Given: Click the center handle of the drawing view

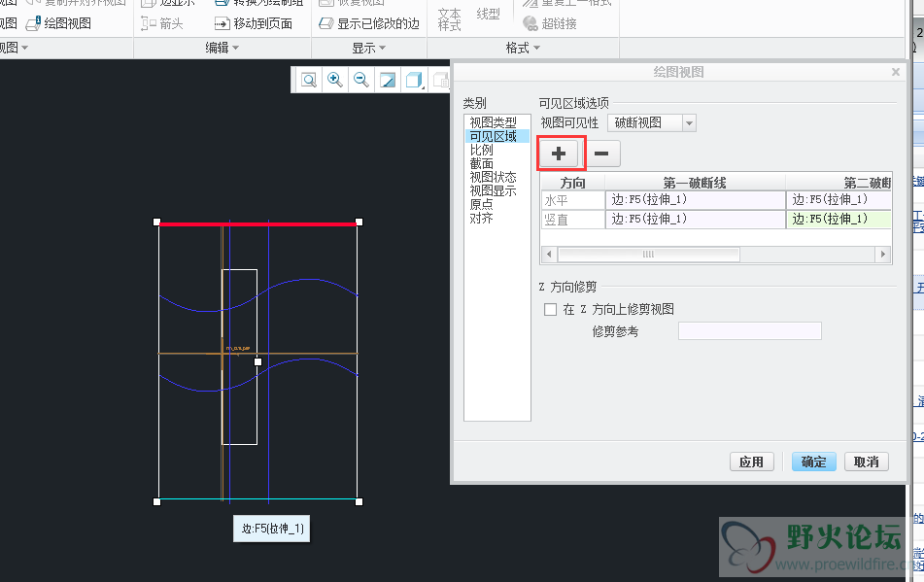Looking at the screenshot, I should (x=257, y=361).
